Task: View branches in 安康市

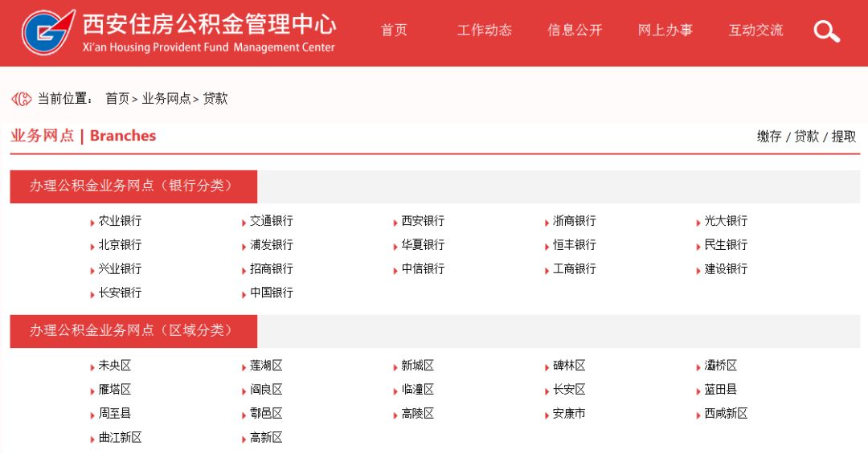Action: pyautogui.click(x=569, y=414)
